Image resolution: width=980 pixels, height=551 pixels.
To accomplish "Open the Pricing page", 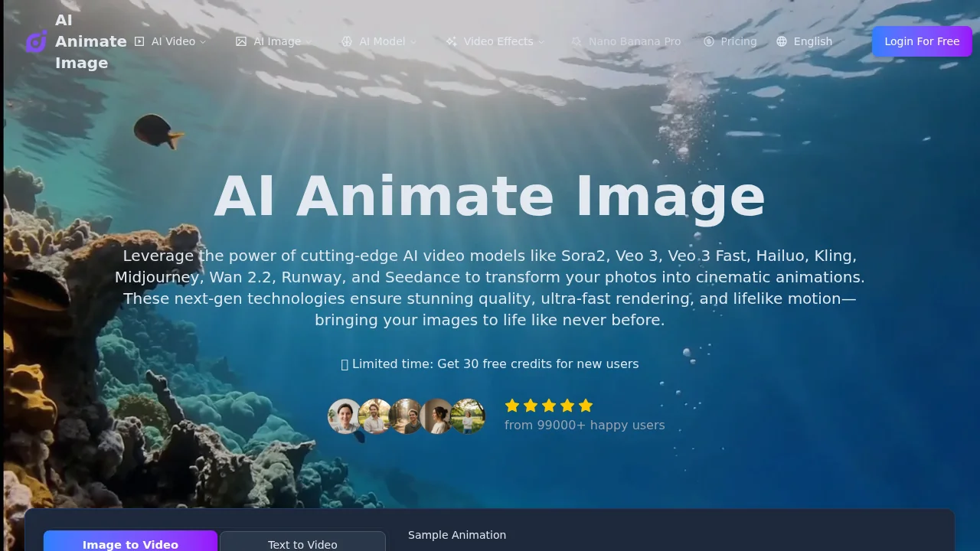I will pyautogui.click(x=737, y=41).
